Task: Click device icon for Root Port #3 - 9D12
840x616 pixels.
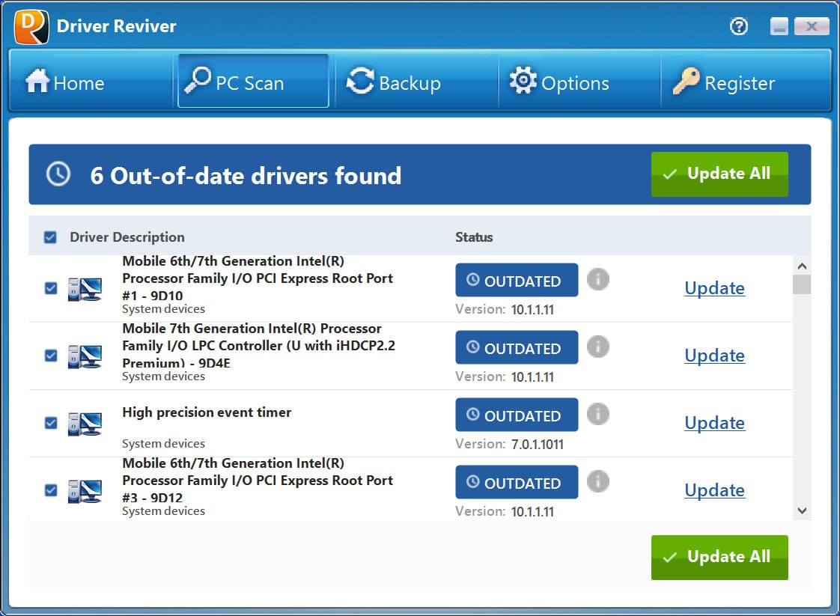Action: pos(85,491)
